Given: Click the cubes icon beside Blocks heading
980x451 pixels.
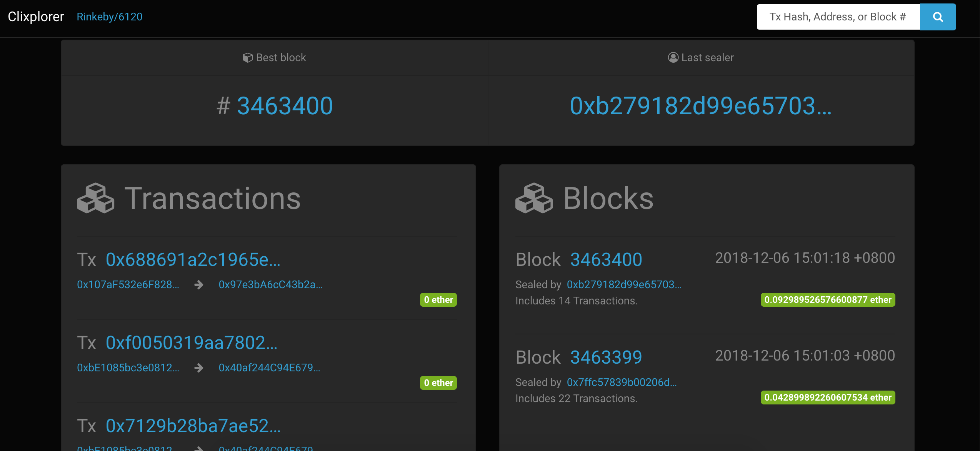Looking at the screenshot, I should (534, 198).
